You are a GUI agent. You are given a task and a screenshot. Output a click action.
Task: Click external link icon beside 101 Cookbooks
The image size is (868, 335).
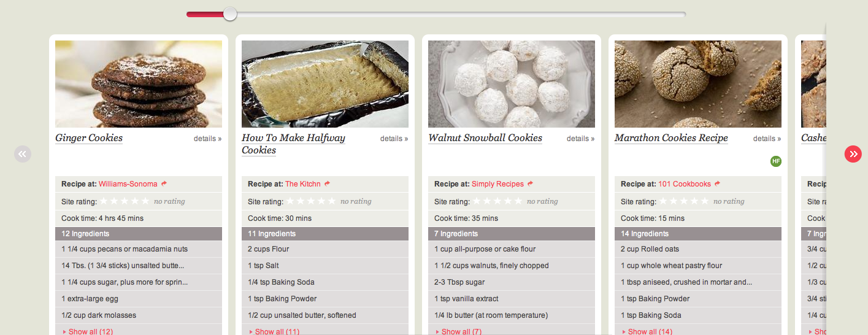718,183
